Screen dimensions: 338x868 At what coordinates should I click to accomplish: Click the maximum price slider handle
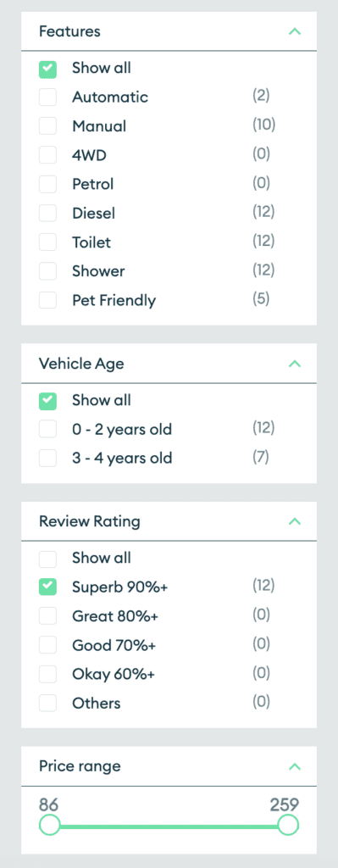(x=288, y=826)
